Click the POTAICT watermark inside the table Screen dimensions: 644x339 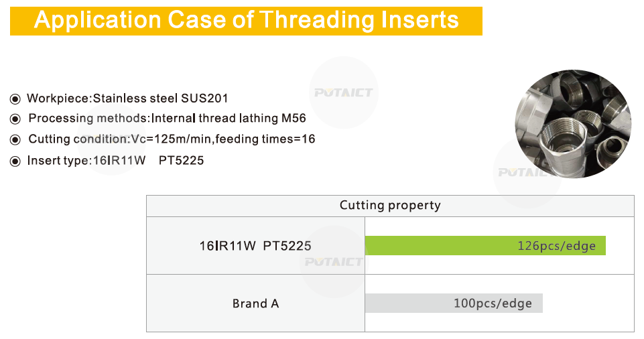pyautogui.click(x=334, y=262)
